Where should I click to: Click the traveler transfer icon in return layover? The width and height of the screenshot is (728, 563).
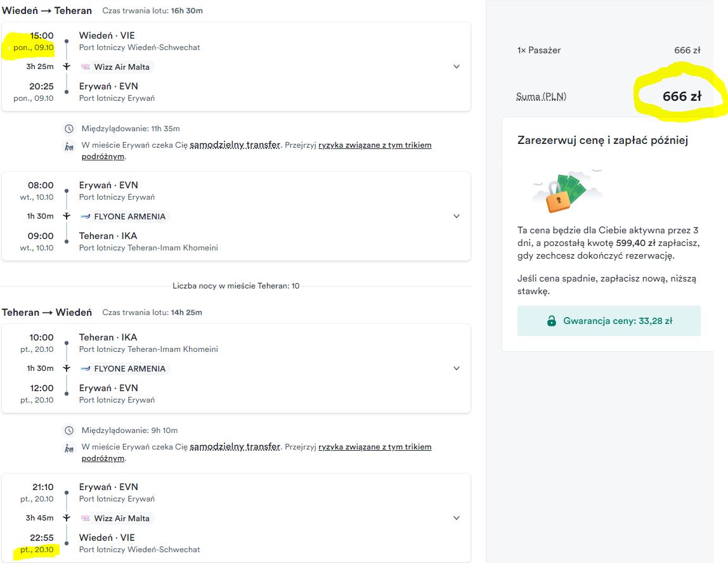pos(69,448)
